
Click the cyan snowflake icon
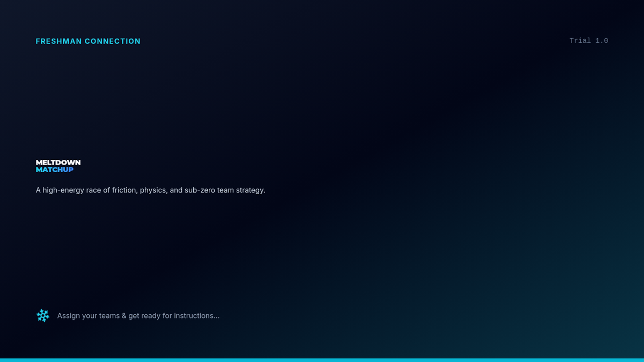(x=43, y=315)
